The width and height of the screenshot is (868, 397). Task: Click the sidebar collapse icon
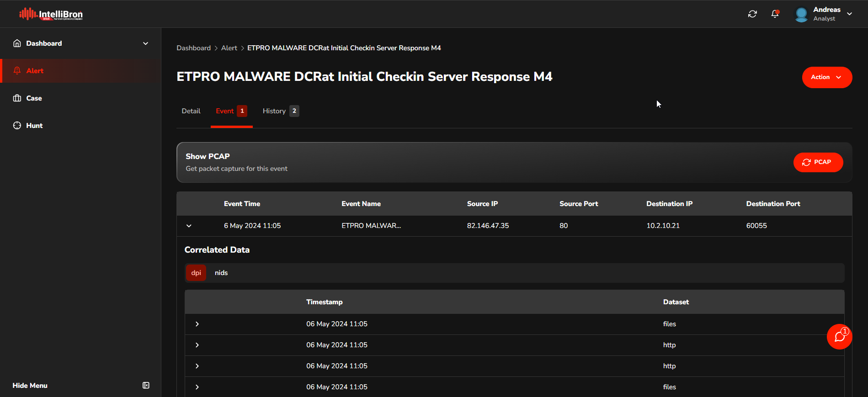[x=146, y=386]
